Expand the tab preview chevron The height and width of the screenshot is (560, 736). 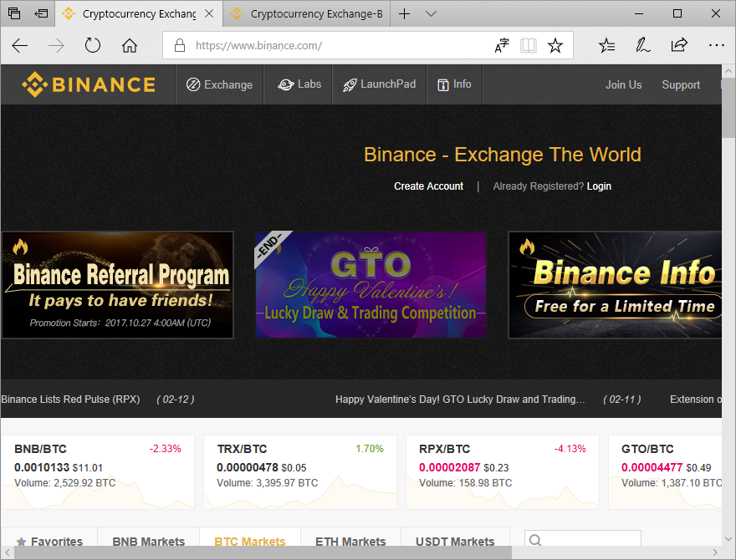tap(431, 13)
